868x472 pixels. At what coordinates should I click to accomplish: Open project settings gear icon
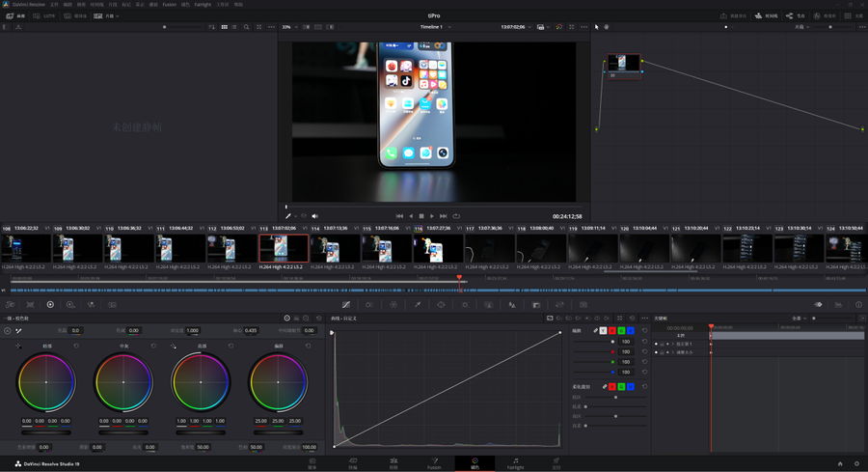[856, 463]
